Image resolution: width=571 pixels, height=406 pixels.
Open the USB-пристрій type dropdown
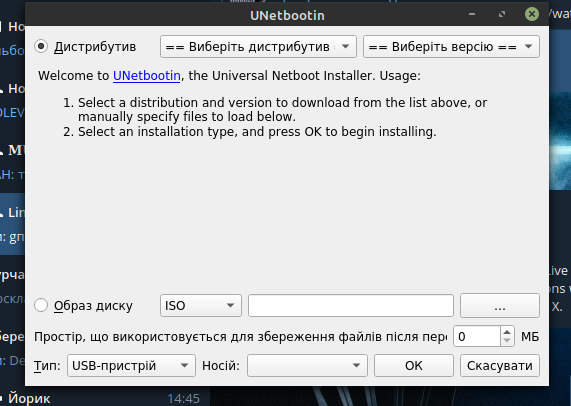pos(131,365)
